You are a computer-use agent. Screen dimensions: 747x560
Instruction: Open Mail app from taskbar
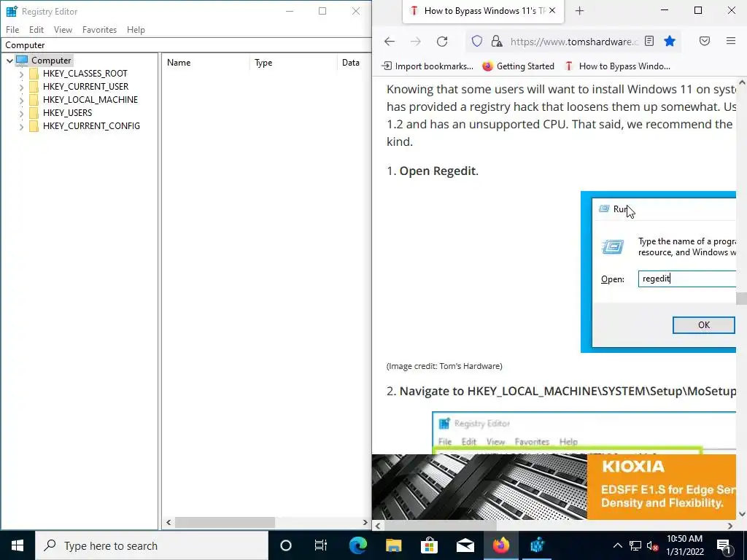[x=465, y=545]
